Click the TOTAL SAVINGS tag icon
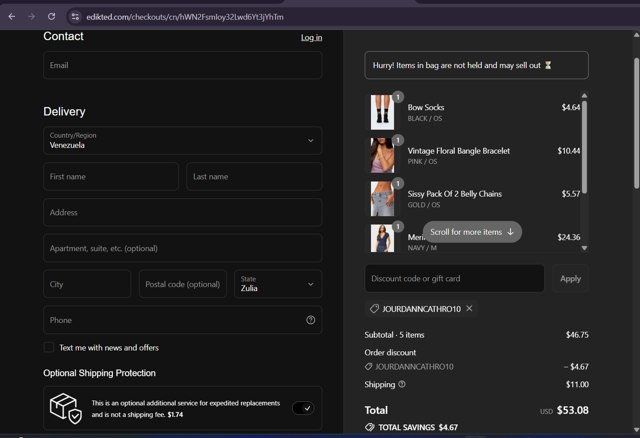Image resolution: width=640 pixels, height=438 pixels. coord(370,427)
